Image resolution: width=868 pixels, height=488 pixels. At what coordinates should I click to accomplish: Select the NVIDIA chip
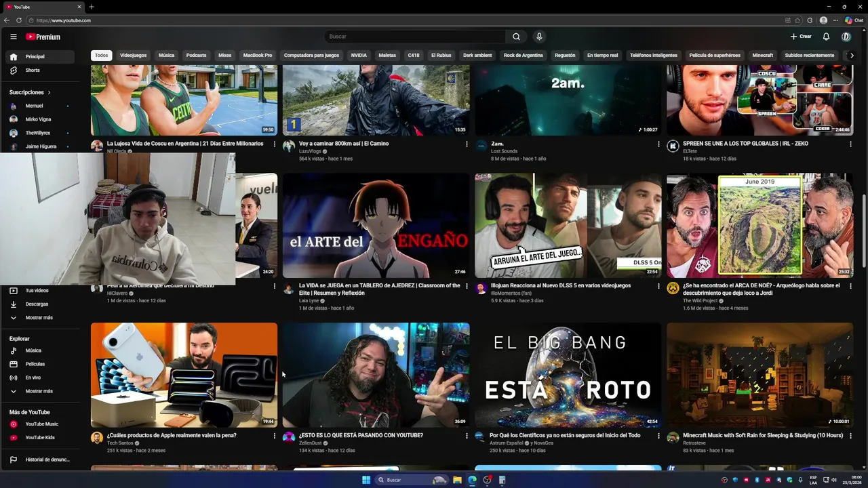359,56
